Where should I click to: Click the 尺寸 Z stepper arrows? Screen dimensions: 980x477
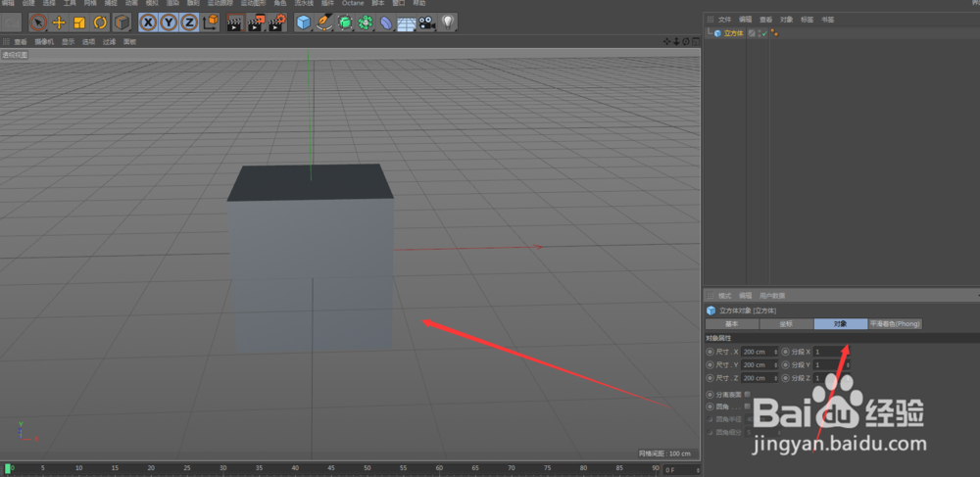pyautogui.click(x=776, y=378)
